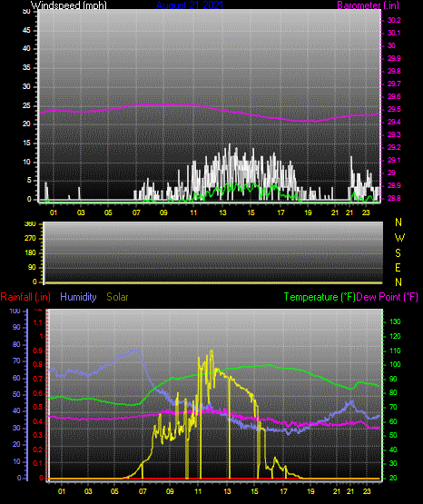This screenshot has width=423, height=504.
Task: Click temperature axis value '130'
Action: tap(395, 322)
